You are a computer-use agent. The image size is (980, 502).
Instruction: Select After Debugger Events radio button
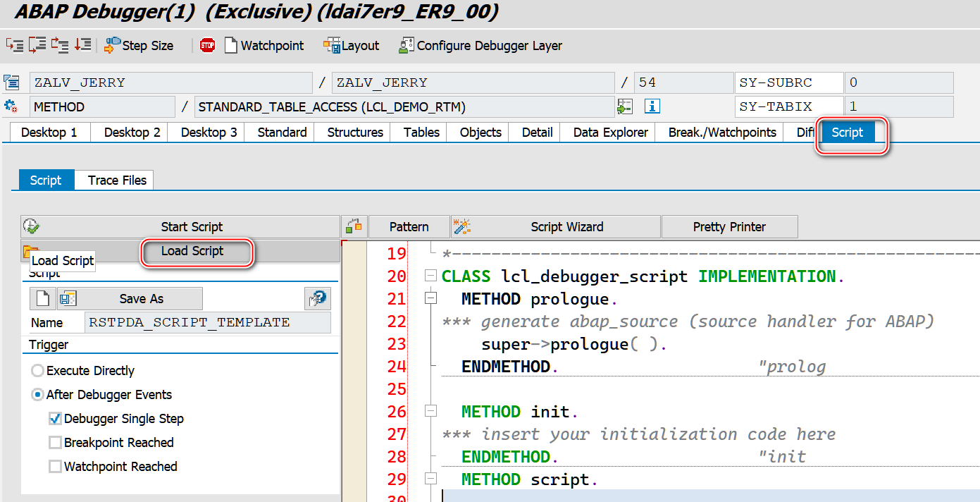click(37, 395)
